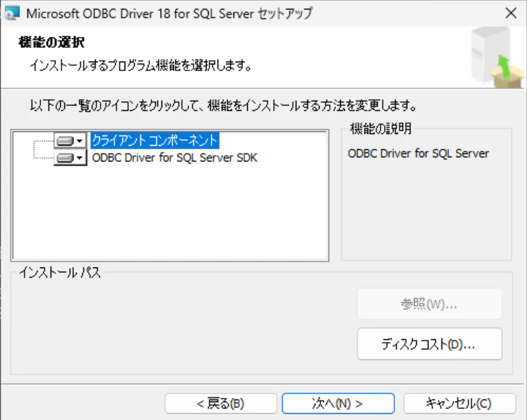The width and height of the screenshot is (527, 420).
Task: Proceed with the 次へ(N) button
Action: [x=338, y=403]
